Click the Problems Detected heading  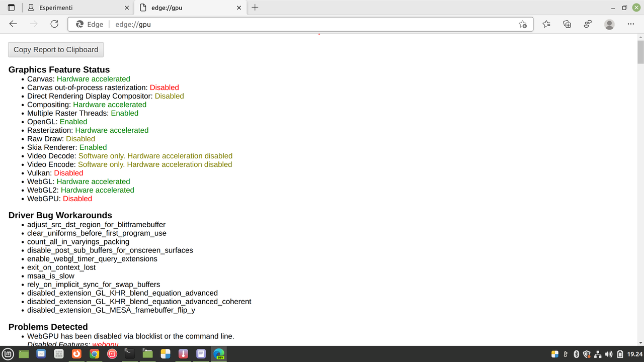pyautogui.click(x=48, y=327)
